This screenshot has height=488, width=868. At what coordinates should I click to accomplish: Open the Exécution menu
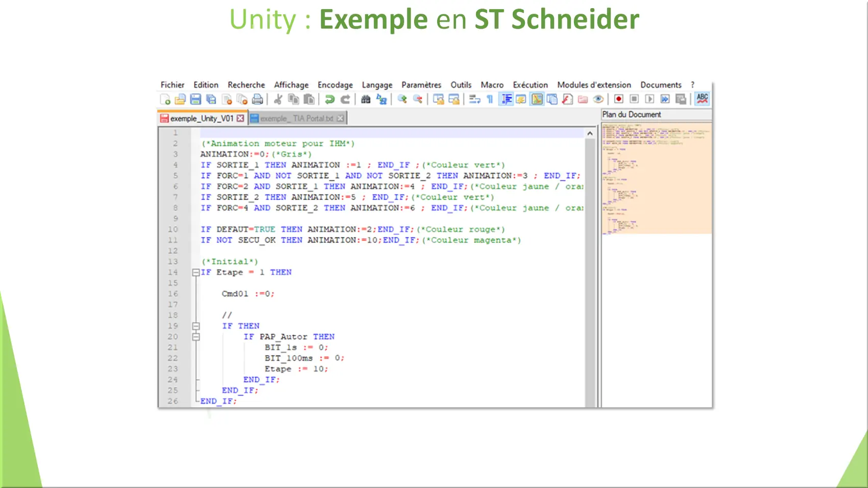(x=531, y=85)
